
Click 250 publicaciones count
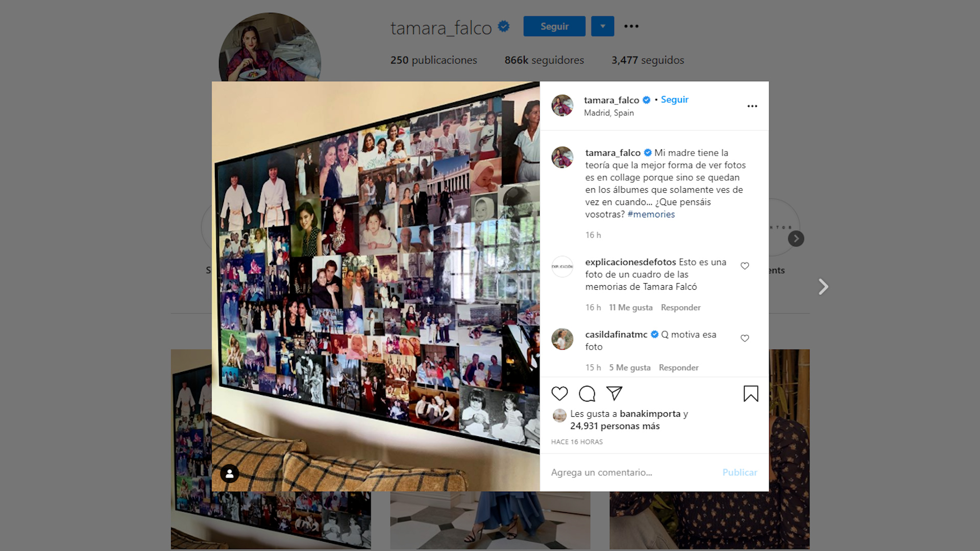[433, 60]
